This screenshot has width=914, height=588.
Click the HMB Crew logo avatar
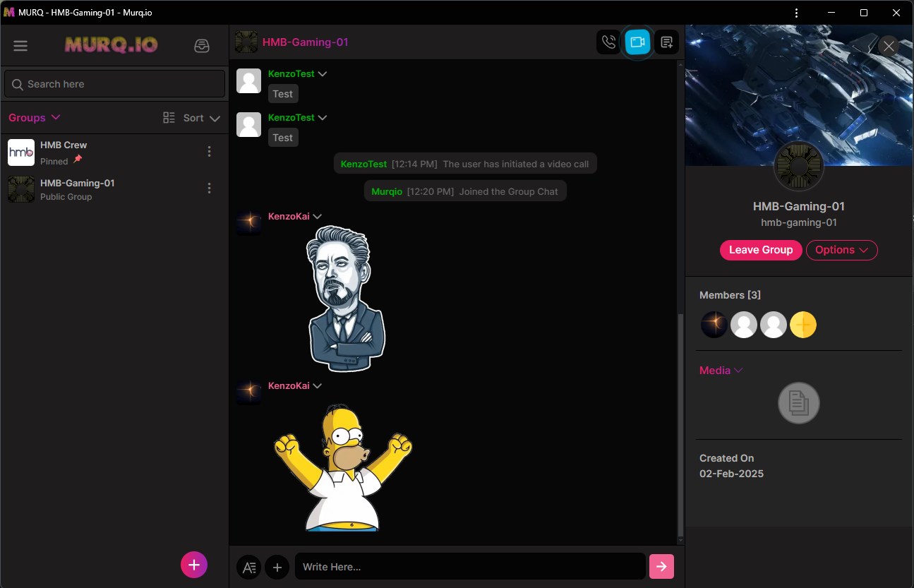point(21,152)
